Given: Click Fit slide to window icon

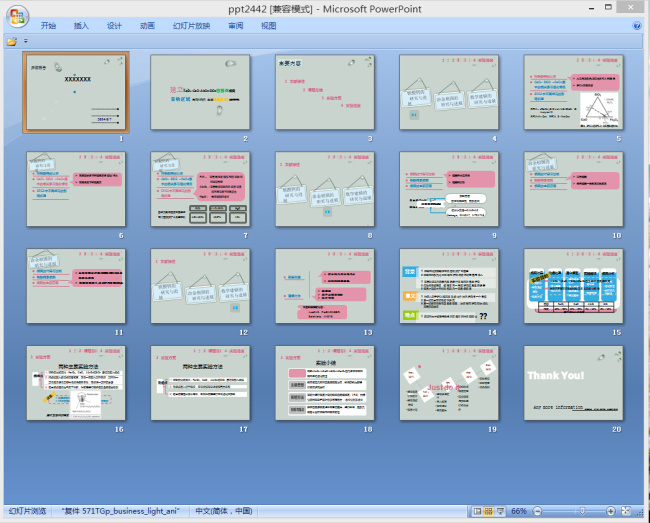Looking at the screenshot, I should tap(626, 511).
